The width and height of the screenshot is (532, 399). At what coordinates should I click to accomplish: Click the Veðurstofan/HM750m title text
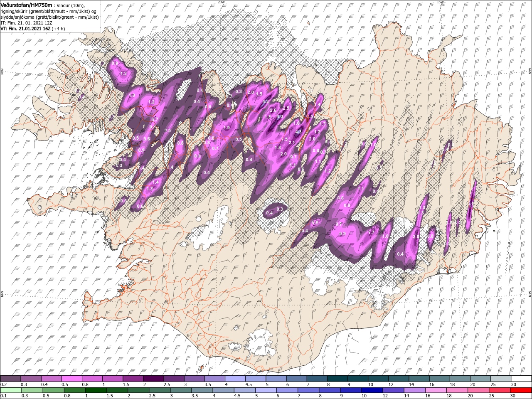(26, 5)
